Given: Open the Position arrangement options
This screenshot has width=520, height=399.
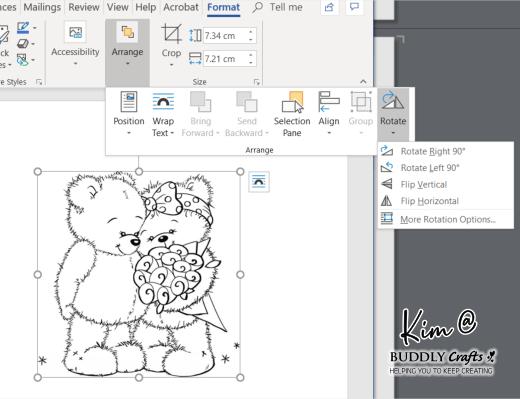Looking at the screenshot, I should tap(129, 113).
